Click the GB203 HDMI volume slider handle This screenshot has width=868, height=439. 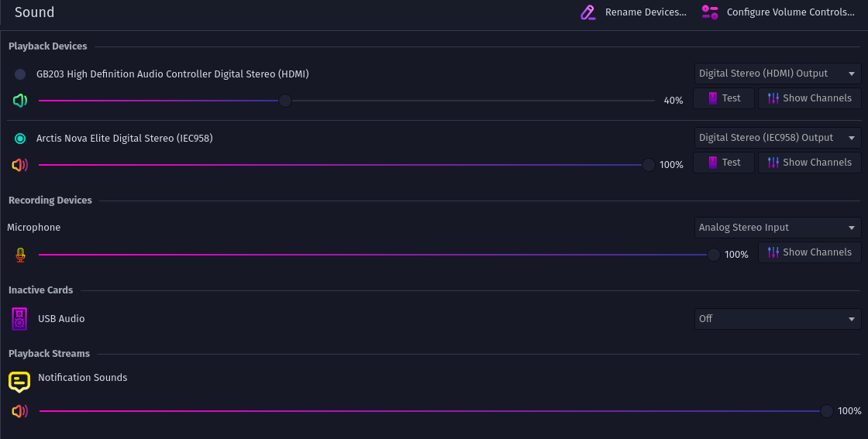[285, 101]
